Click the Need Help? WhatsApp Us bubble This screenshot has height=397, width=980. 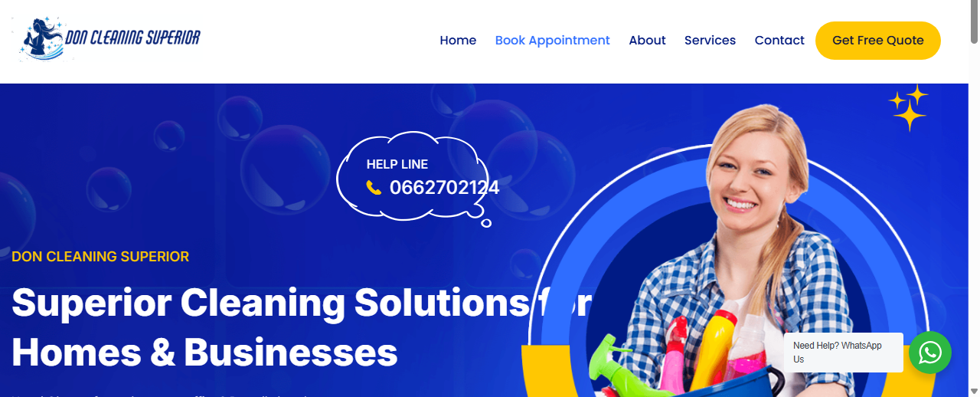coord(843,353)
